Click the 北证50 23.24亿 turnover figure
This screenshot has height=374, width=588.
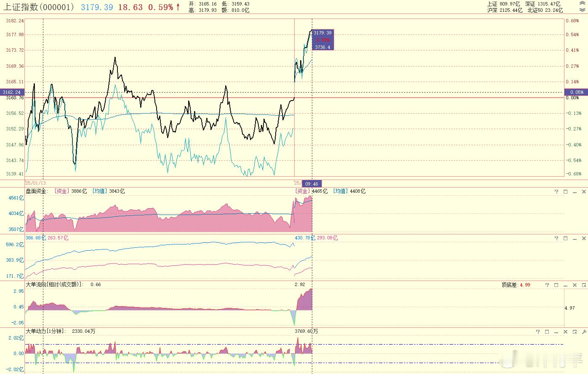click(x=545, y=10)
